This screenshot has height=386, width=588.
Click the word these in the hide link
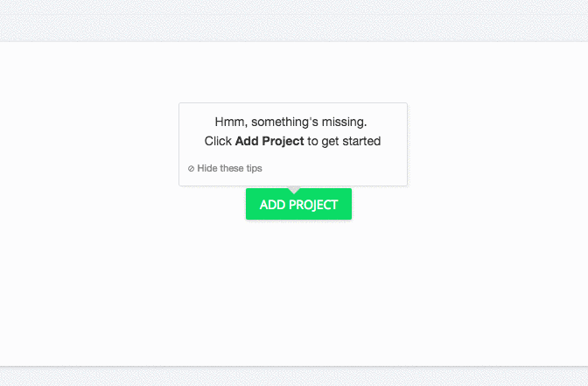[231, 168]
